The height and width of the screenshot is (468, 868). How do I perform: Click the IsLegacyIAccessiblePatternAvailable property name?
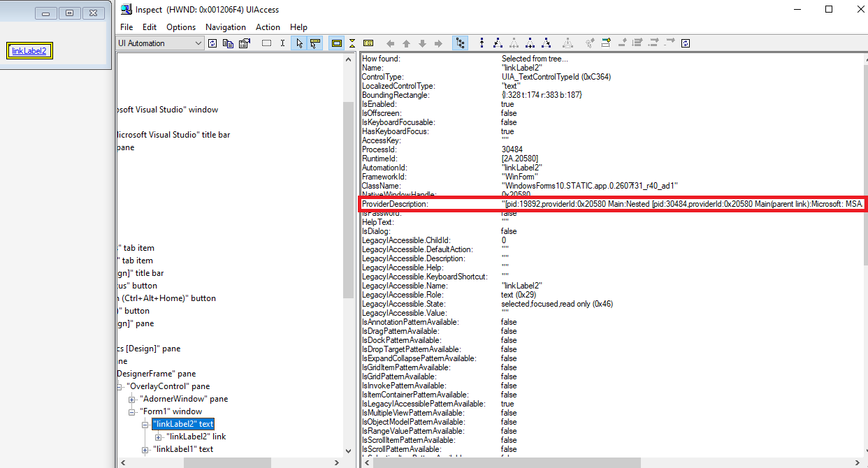tap(424, 404)
